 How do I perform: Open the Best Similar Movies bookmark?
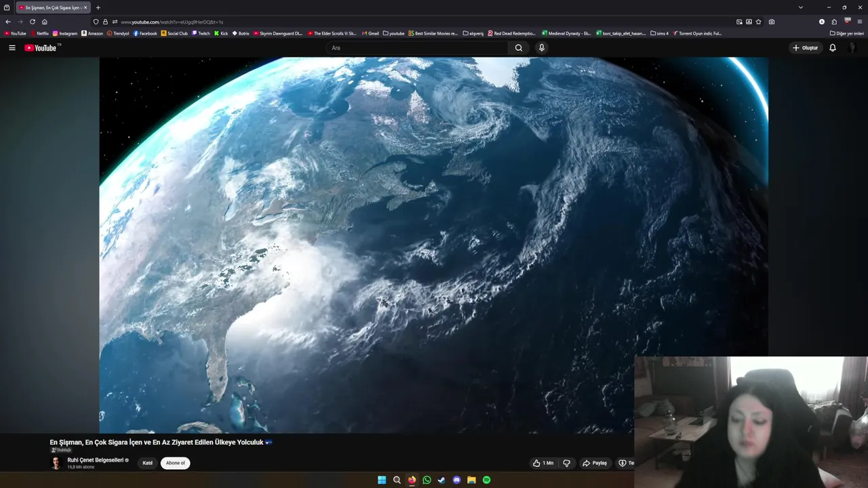coord(433,33)
